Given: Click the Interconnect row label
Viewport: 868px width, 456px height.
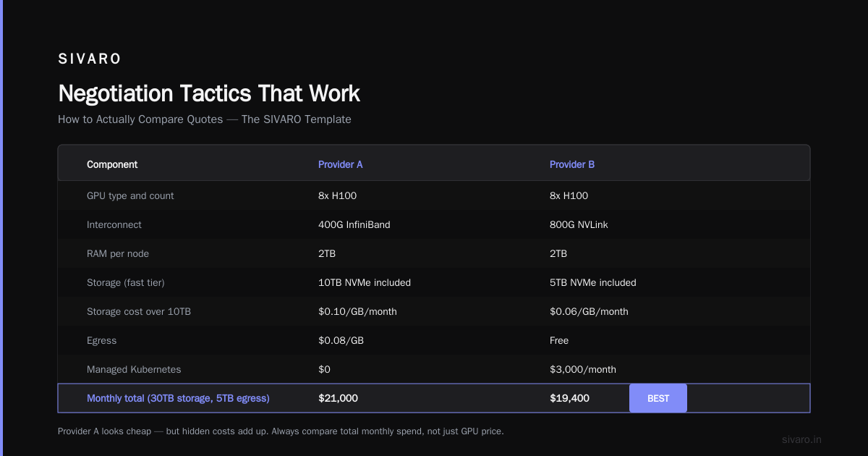Looking at the screenshot, I should tap(114, 224).
